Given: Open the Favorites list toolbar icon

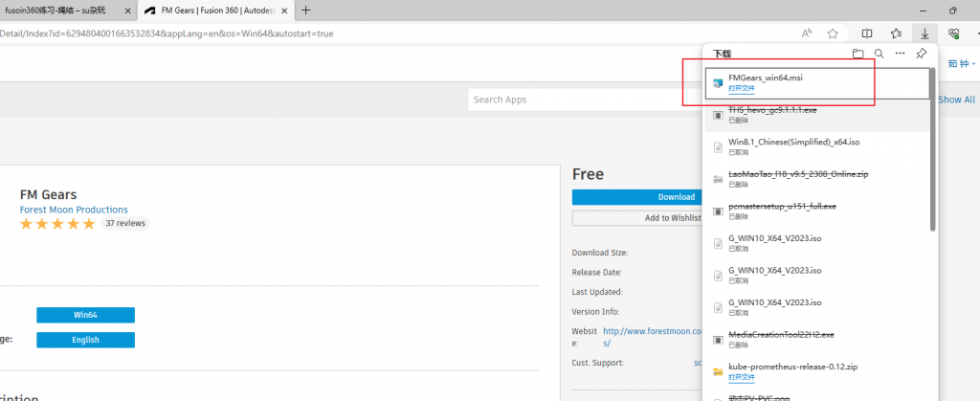Looking at the screenshot, I should [896, 33].
